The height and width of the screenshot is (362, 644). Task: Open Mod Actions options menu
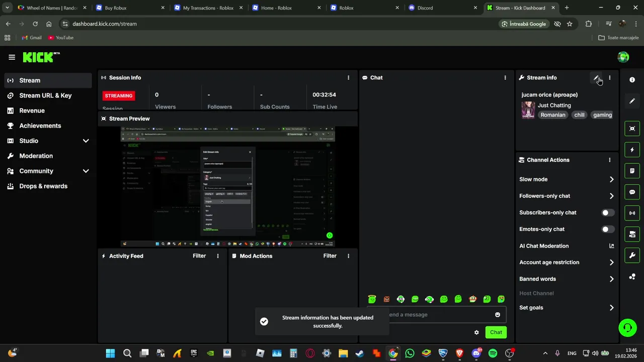[x=348, y=256]
